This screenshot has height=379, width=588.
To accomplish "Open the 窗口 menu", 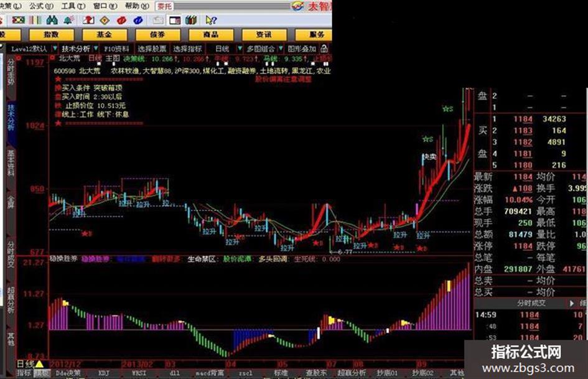I will [105, 6].
